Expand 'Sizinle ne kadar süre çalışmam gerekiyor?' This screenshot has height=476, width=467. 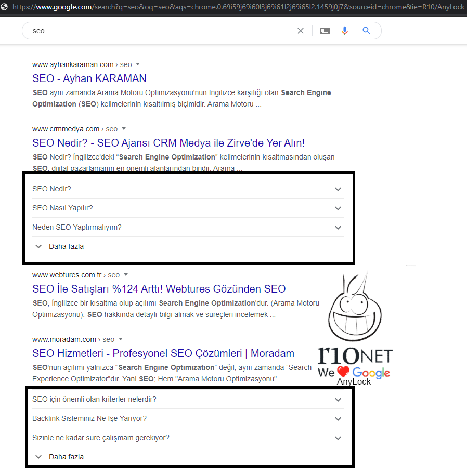coord(188,438)
